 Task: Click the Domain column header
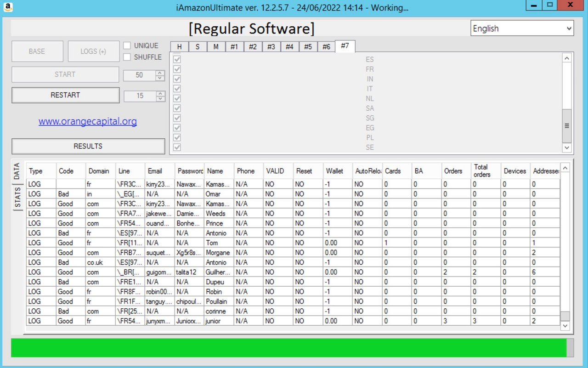click(99, 171)
